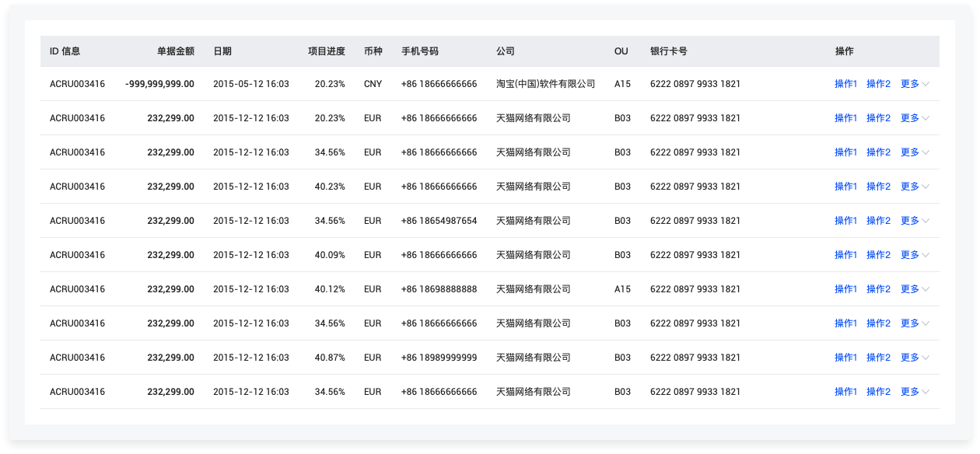Select phone number +86 18698888888
The height and width of the screenshot is (454, 980).
point(439,289)
